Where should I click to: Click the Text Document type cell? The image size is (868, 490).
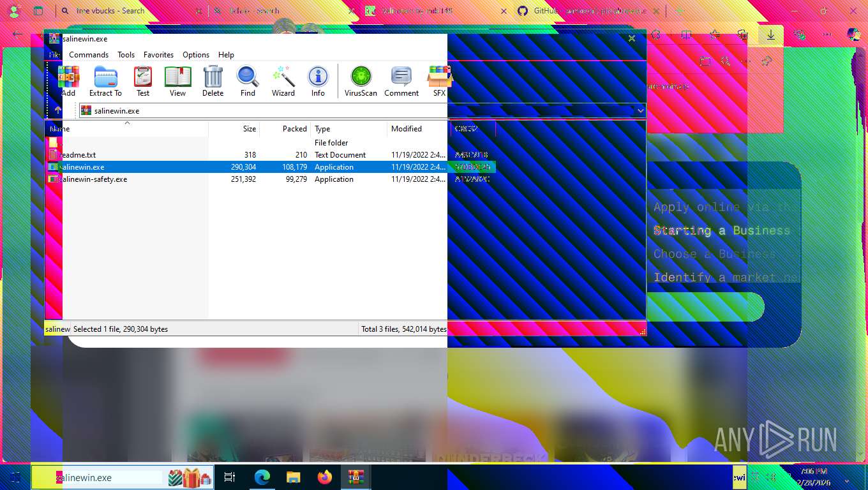pyautogui.click(x=340, y=155)
